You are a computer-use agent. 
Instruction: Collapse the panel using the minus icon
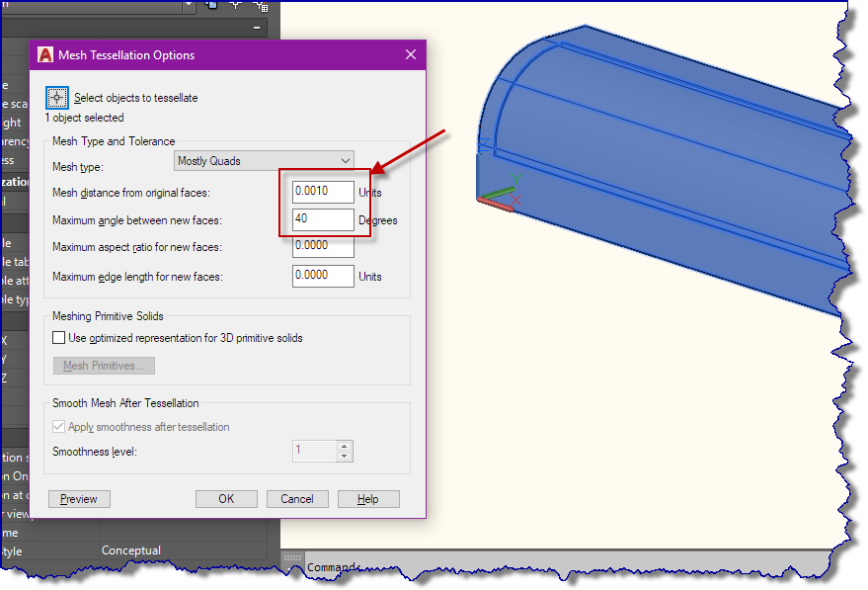pyautogui.click(x=257, y=26)
